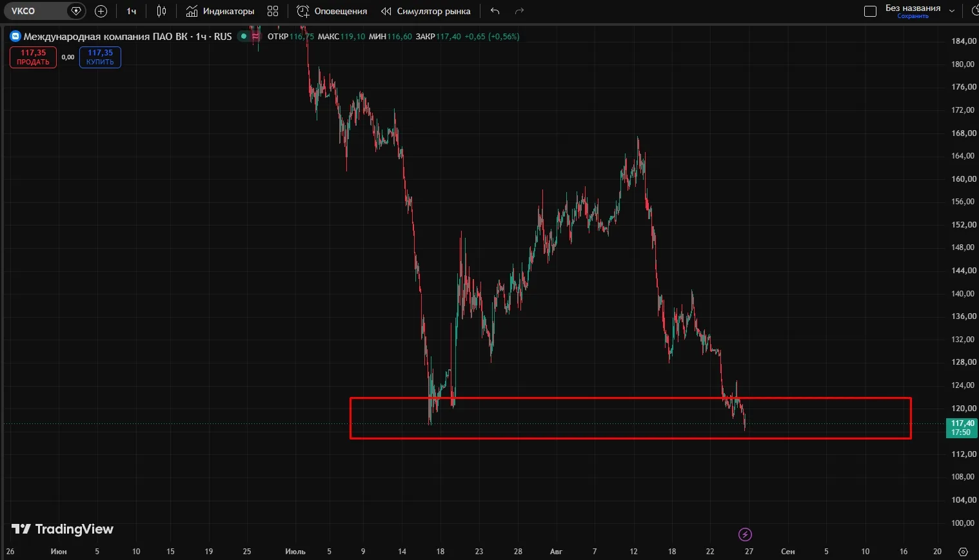Click the ПРОДАТЬ 117,35 button
Image resolution: width=979 pixels, height=560 pixels.
coord(33,57)
